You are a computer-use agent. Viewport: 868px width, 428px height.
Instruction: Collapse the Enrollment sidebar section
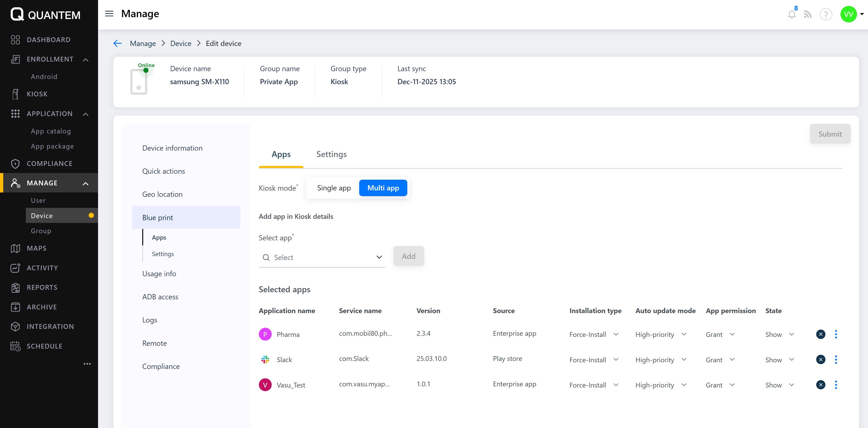point(86,60)
